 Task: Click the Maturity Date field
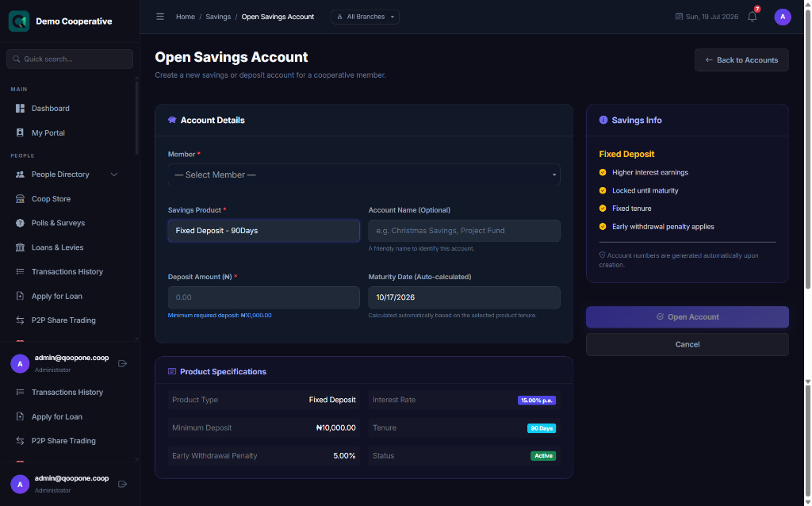point(464,297)
